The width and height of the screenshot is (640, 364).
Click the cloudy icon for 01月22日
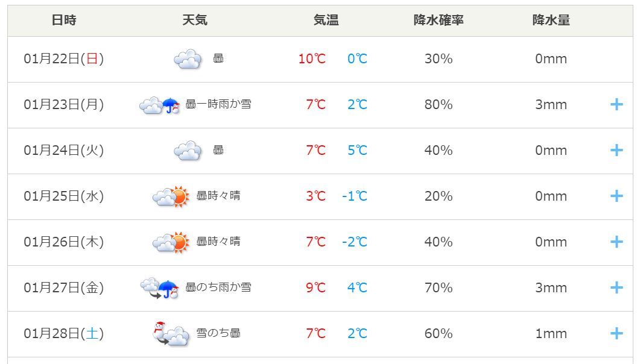point(187,59)
